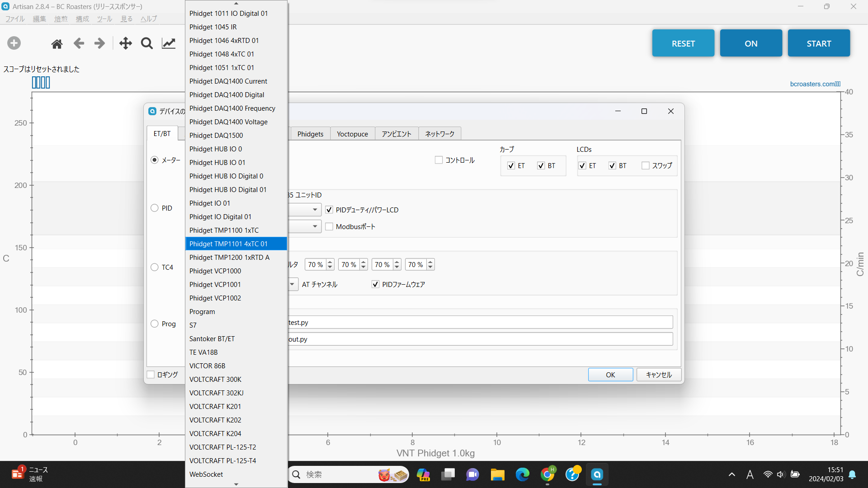Viewport: 868px width, 488px height.
Task: Open the 焙煎 menu
Action: pyautogui.click(x=61, y=19)
